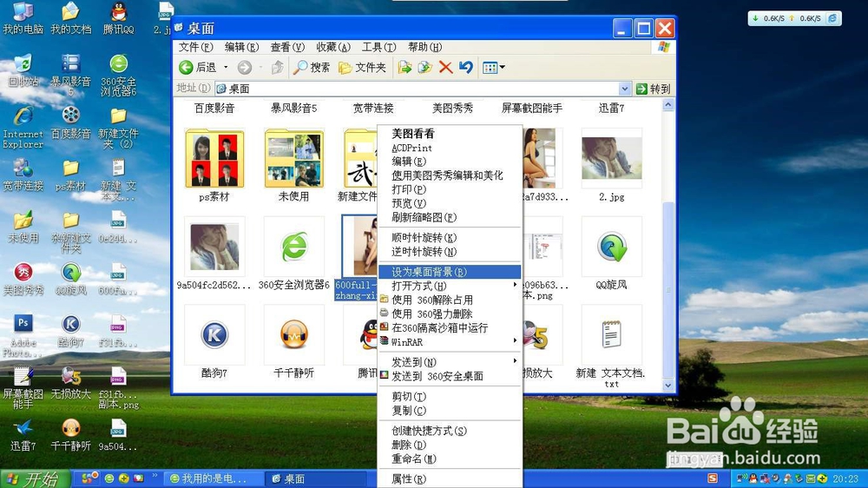
Task: Open 迅雷7 desktop icon
Action: (x=23, y=435)
